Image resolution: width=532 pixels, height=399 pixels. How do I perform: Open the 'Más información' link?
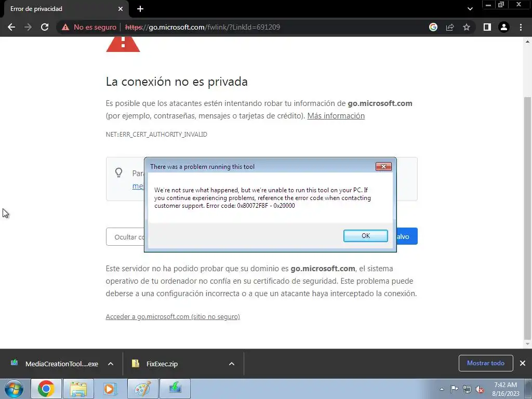click(336, 116)
